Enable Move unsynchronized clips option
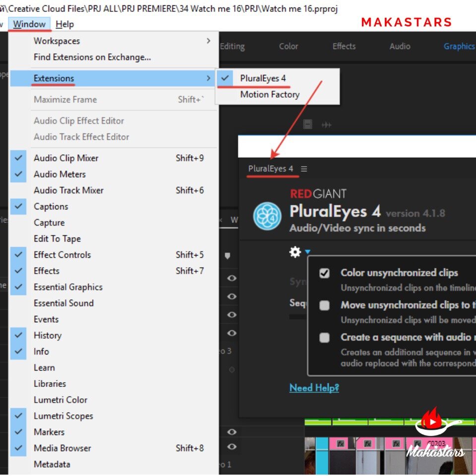Screen dimensions: 476x476 pyautogui.click(x=324, y=305)
